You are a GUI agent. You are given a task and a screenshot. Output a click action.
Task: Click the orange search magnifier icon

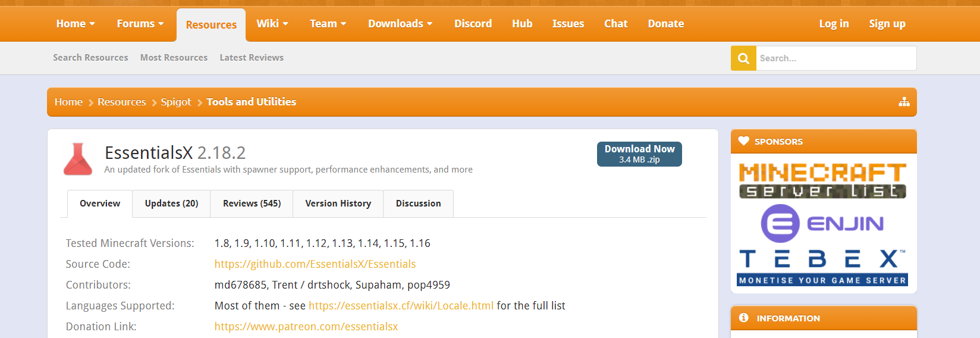click(743, 58)
